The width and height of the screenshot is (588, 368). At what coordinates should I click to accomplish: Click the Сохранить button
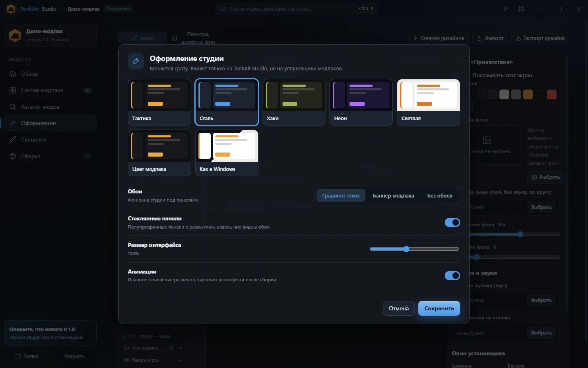(439, 308)
